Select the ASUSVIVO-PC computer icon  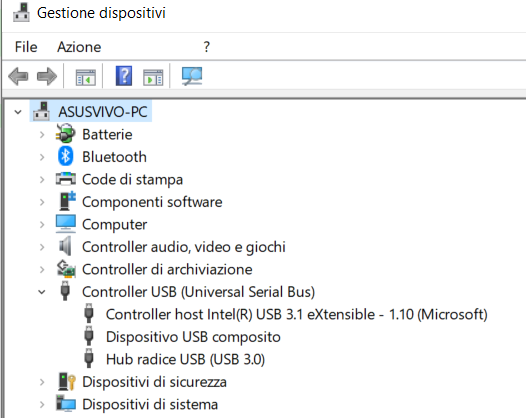click(x=41, y=111)
